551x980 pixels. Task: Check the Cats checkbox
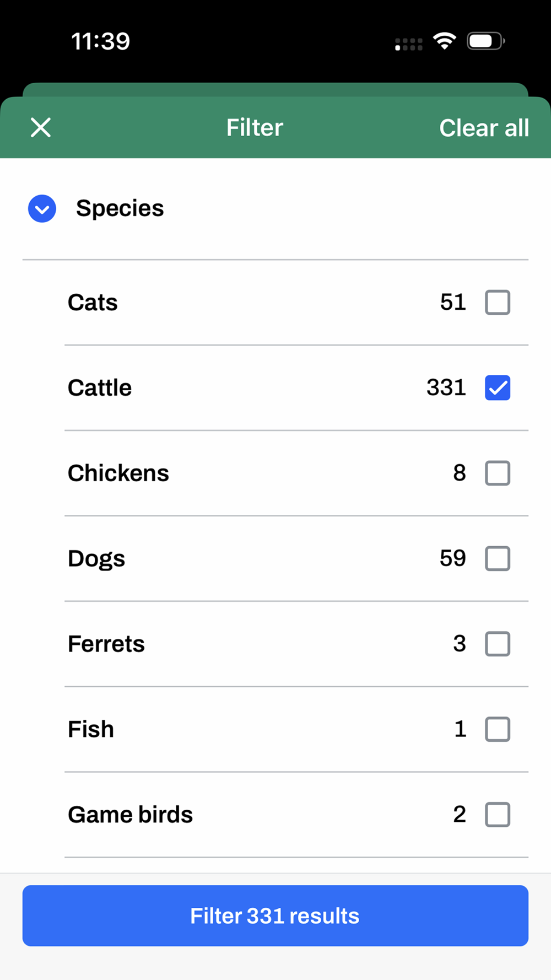point(497,302)
